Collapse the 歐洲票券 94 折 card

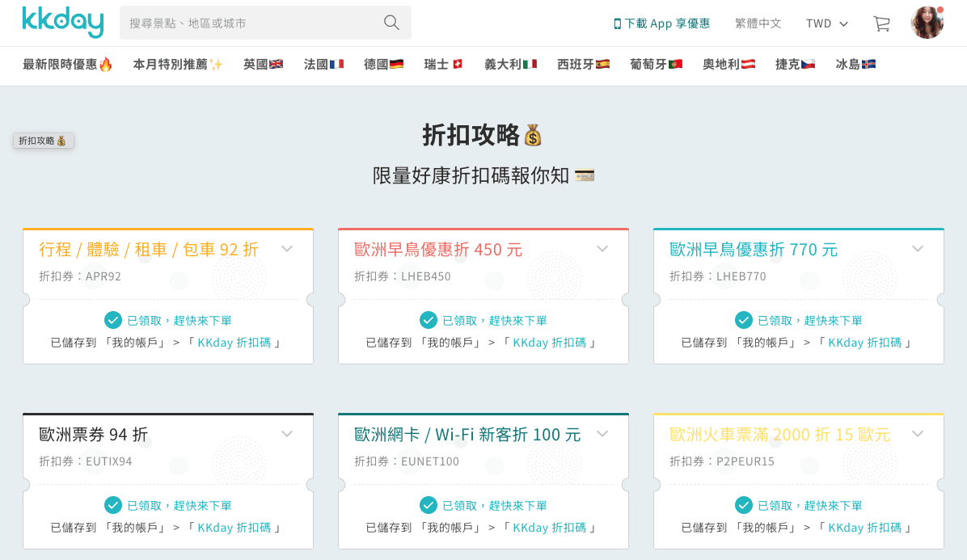[287, 433]
